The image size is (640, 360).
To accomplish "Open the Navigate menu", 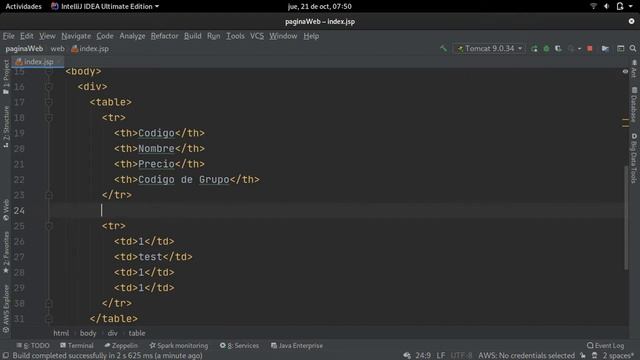I will coord(76,36).
